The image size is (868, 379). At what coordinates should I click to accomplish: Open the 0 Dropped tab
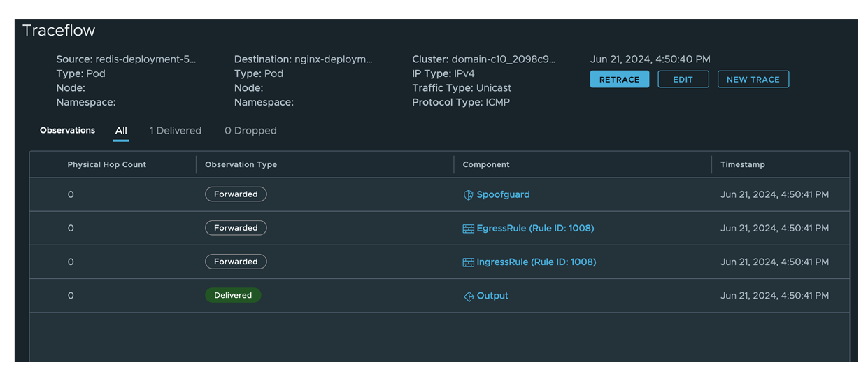(x=250, y=131)
